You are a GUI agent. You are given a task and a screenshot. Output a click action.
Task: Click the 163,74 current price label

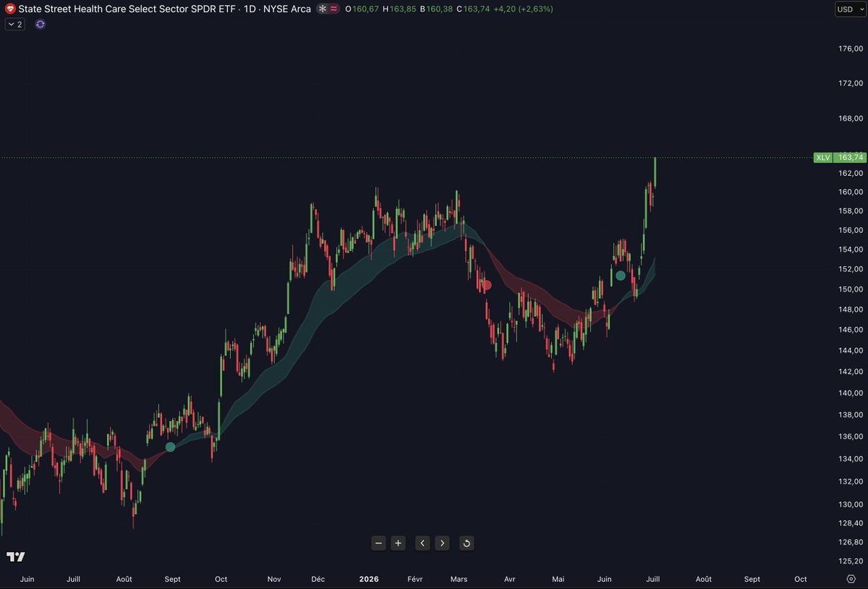coord(851,157)
